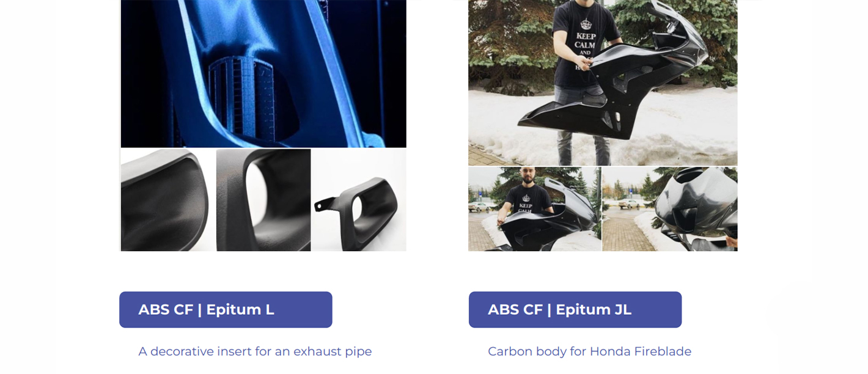Open the ABS CF | Epitum JL button
Screen dimensions: 868x374
click(575, 310)
